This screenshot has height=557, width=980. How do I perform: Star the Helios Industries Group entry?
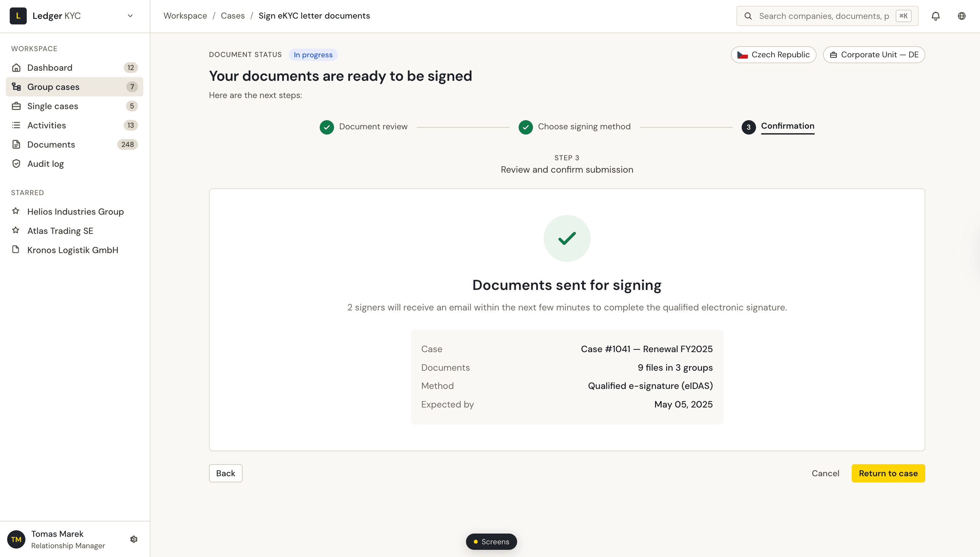tap(16, 211)
